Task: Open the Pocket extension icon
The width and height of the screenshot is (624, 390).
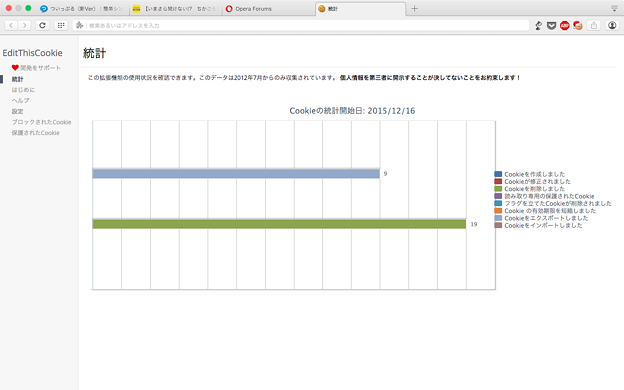Action: [551, 25]
